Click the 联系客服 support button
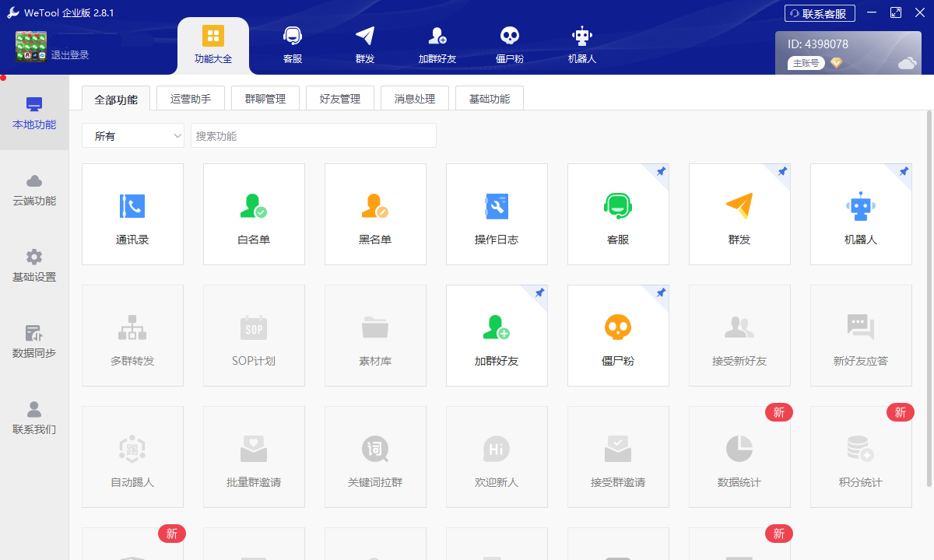This screenshot has height=560, width=934. pos(819,12)
